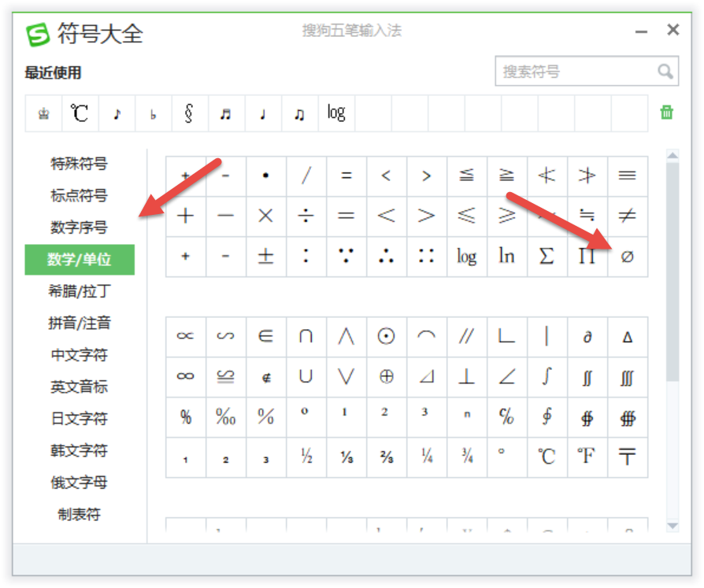Pick the log symbol in recently used row

tap(336, 113)
